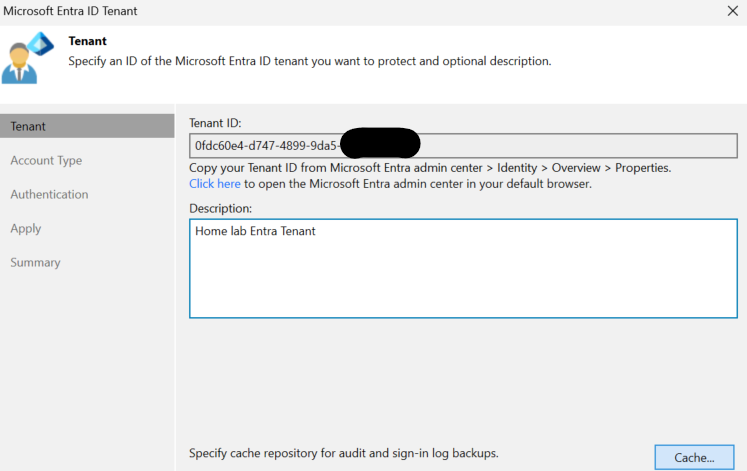Select the Tenant step in the wizard sidebar
Viewport: 747px width, 471px height.
[x=87, y=126]
